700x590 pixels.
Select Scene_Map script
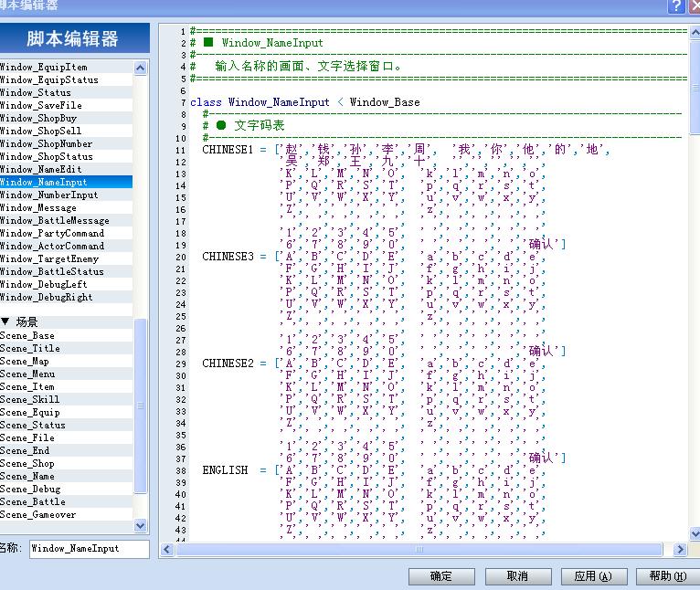66,361
